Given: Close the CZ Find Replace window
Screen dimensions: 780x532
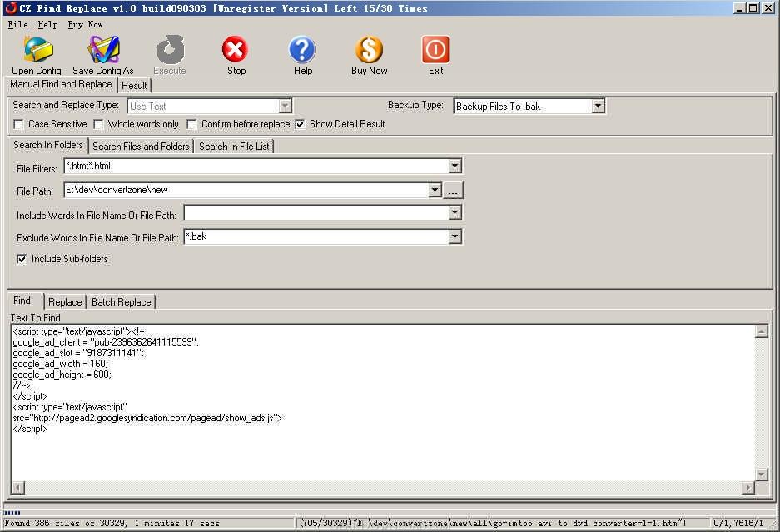Looking at the screenshot, I should (768, 8).
